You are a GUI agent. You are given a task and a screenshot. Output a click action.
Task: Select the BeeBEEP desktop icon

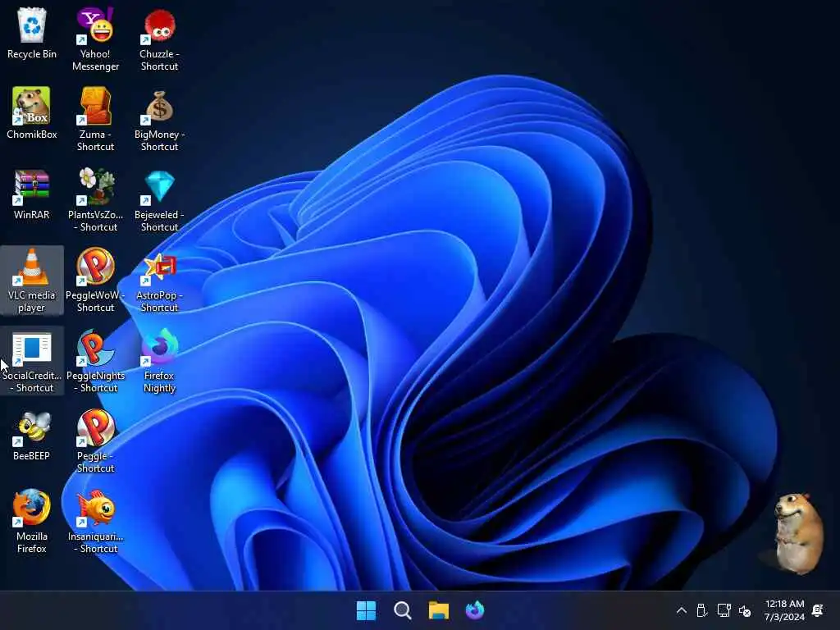(32, 435)
